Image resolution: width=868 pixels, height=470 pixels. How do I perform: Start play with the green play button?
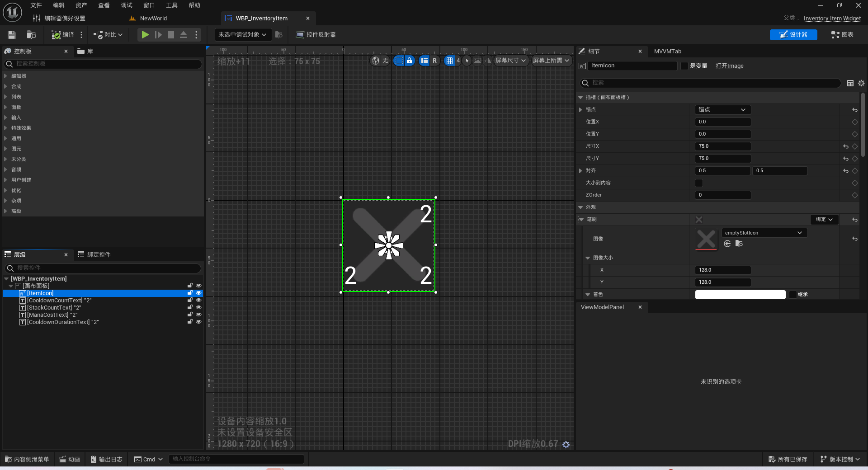145,35
